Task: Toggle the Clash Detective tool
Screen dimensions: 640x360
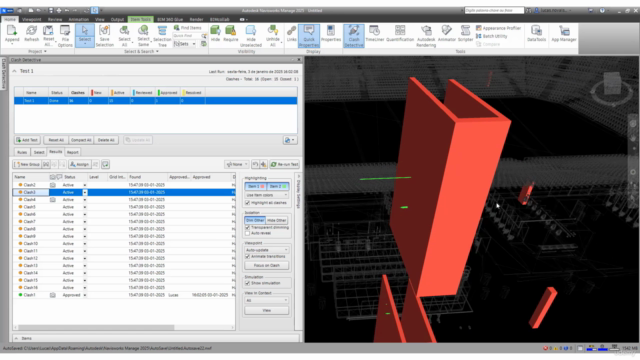Action: pyautogui.click(x=353, y=36)
